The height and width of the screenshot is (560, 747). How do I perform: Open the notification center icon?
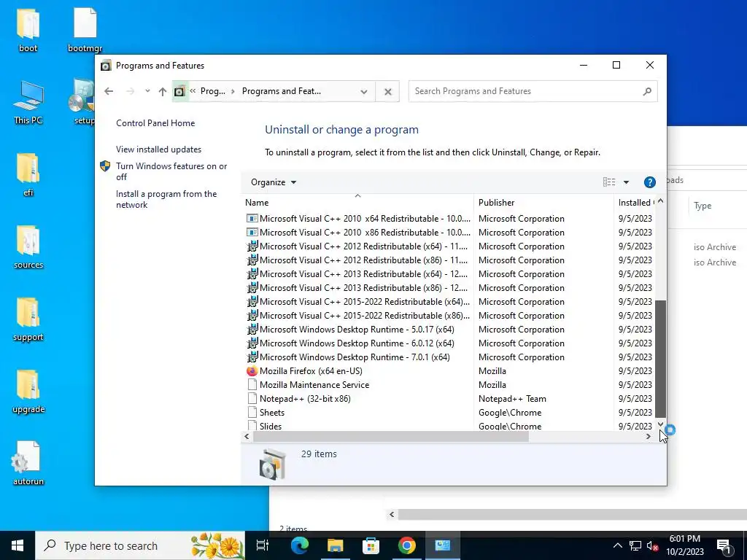click(x=724, y=545)
